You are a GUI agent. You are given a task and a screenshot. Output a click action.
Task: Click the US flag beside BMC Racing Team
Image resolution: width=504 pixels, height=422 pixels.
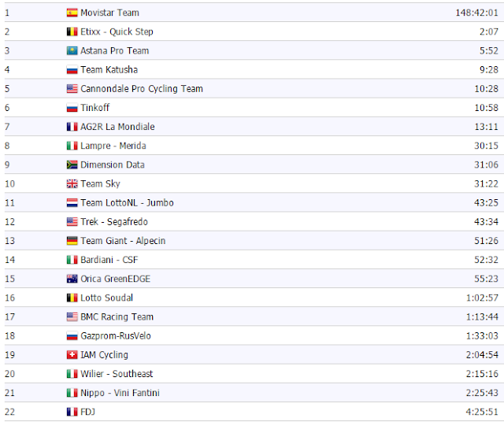[72, 317]
